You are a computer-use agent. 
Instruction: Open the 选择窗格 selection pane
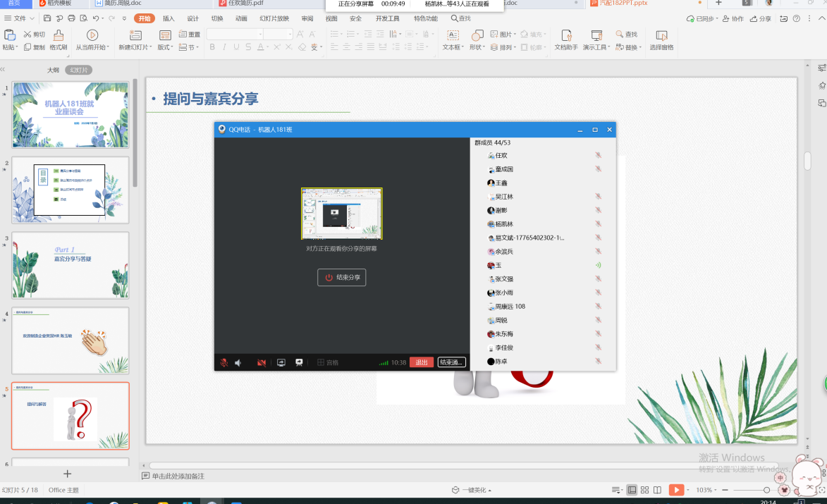click(661, 35)
